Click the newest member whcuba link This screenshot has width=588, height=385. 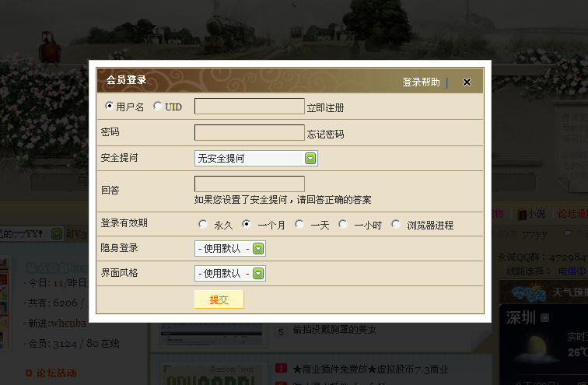point(68,323)
